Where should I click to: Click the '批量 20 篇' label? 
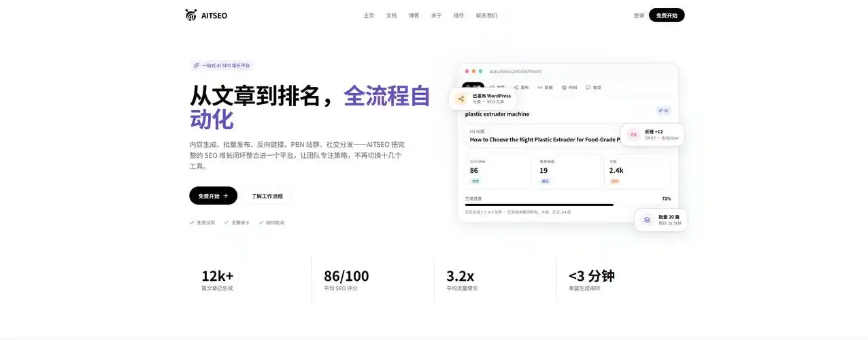(x=669, y=217)
